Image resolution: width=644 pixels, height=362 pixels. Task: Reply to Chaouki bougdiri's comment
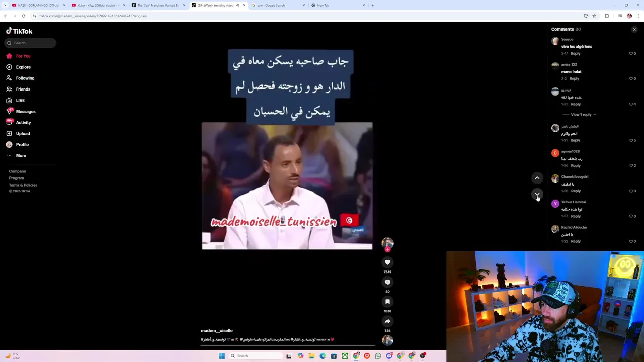coord(575,191)
